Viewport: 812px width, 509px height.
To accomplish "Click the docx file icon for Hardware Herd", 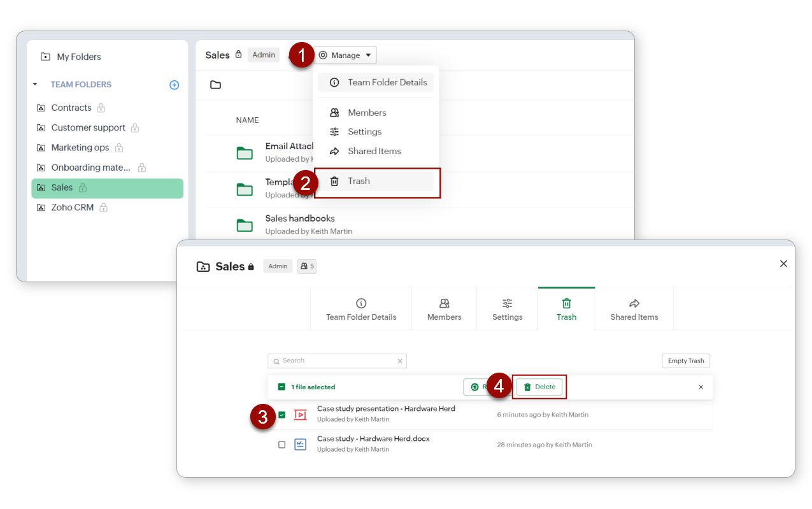I will 300,445.
